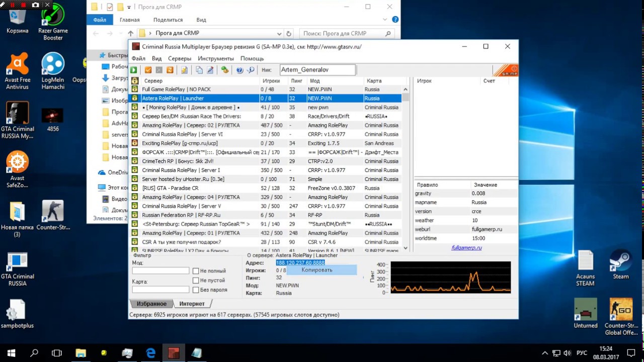Click the Сервер column header
Image resolution: width=644 pixels, height=362 pixels.
pos(200,81)
